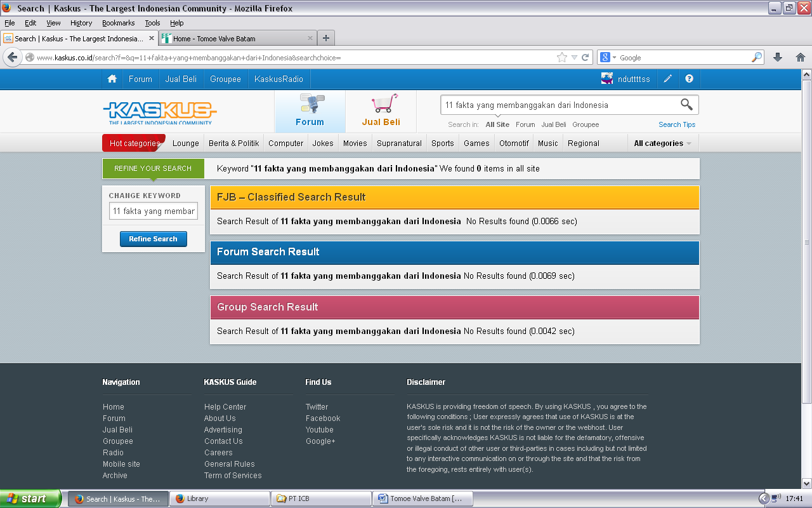The height and width of the screenshot is (508, 812).
Task: Switch to Tomoe Valve Batam document in taskbar
Action: pos(423,498)
